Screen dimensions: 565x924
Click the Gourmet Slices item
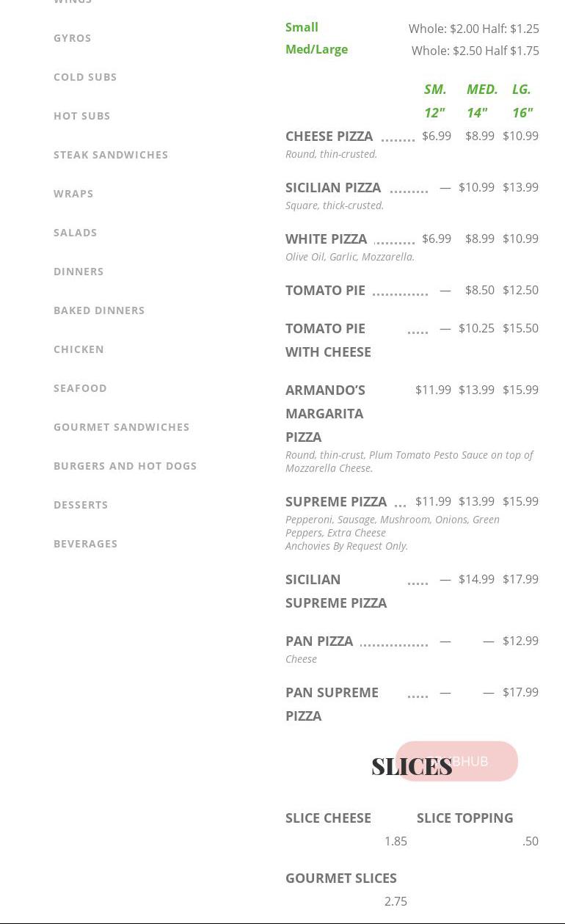pos(341,878)
